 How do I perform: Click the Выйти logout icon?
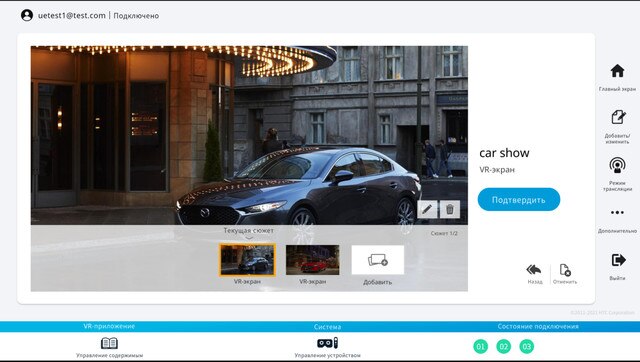point(618,260)
